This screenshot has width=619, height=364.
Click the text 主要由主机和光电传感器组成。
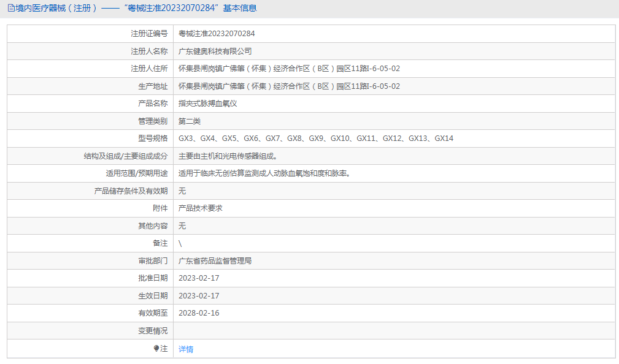point(228,156)
